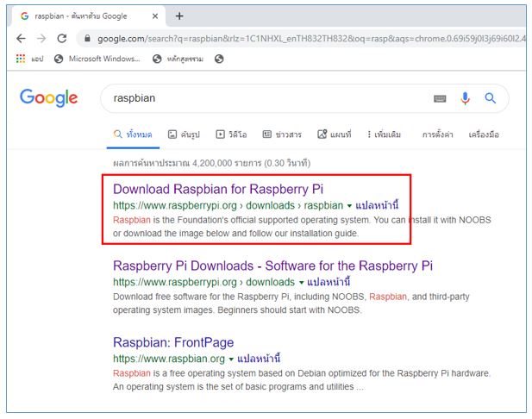Switch to ค้นรูป images tab
The height and width of the screenshot is (419, 532).
tap(184, 134)
